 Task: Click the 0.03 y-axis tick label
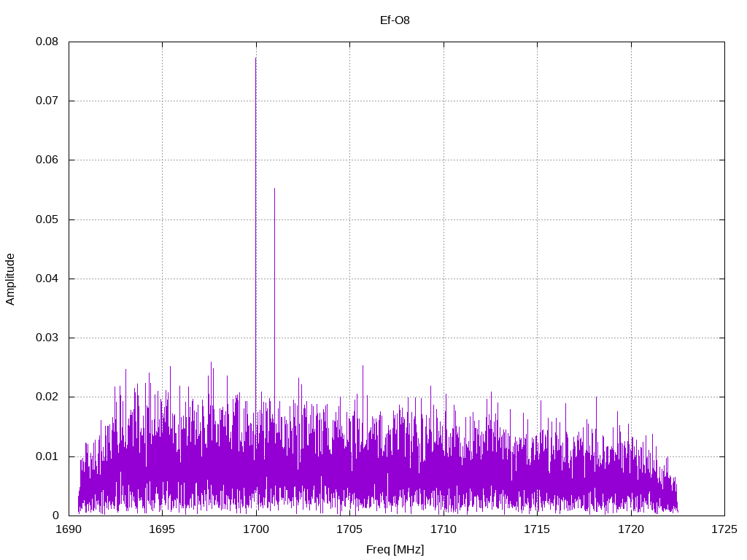pyautogui.click(x=47, y=338)
